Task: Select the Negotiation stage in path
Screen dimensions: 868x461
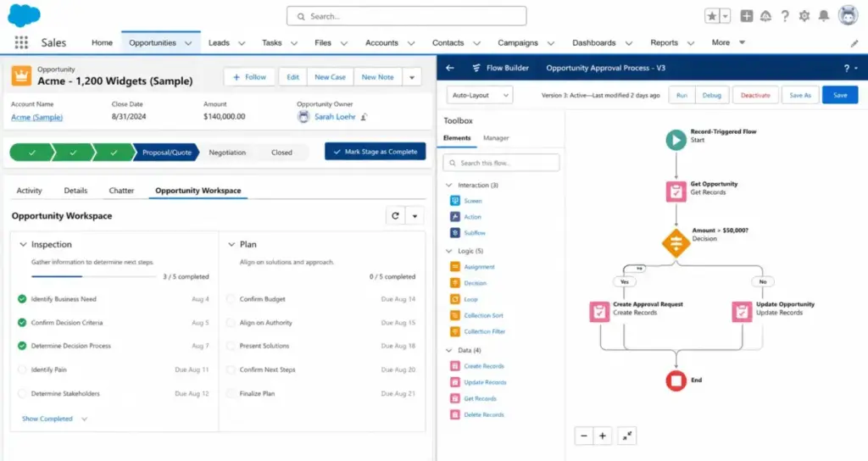Action: pos(227,153)
